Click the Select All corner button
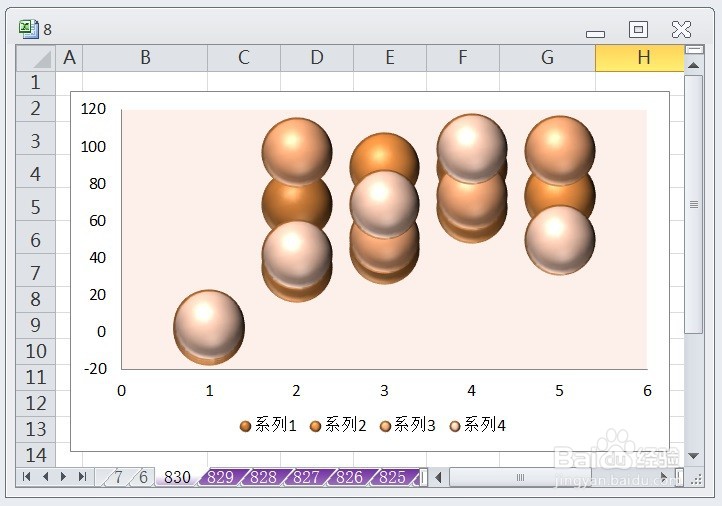Screen dimensions: 722x506 (x=35, y=58)
